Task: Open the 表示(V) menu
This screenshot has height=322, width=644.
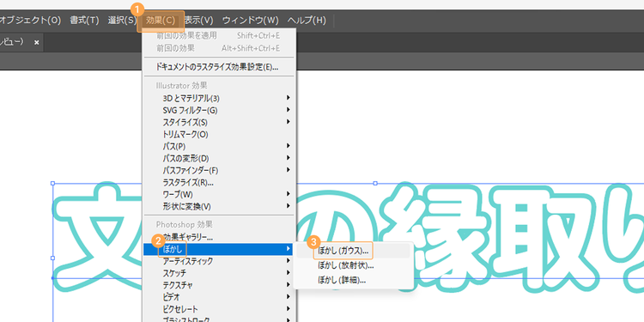Action: point(199,20)
